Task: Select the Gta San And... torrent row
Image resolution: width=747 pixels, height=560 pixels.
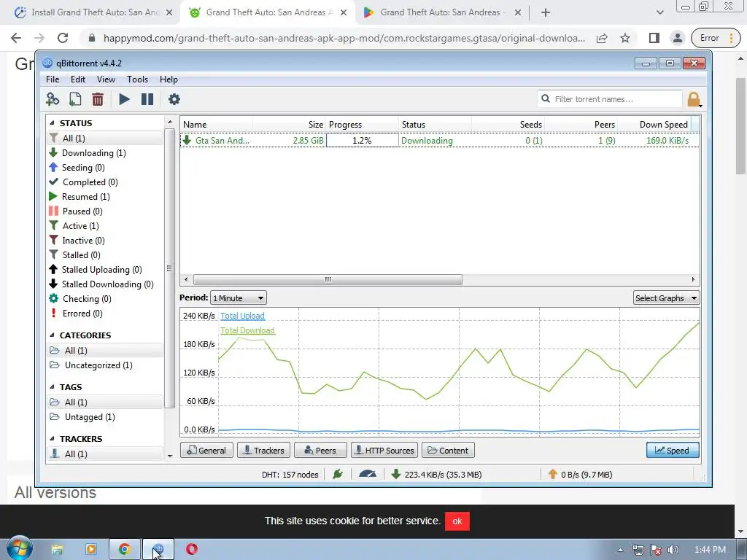Action: 440,141
